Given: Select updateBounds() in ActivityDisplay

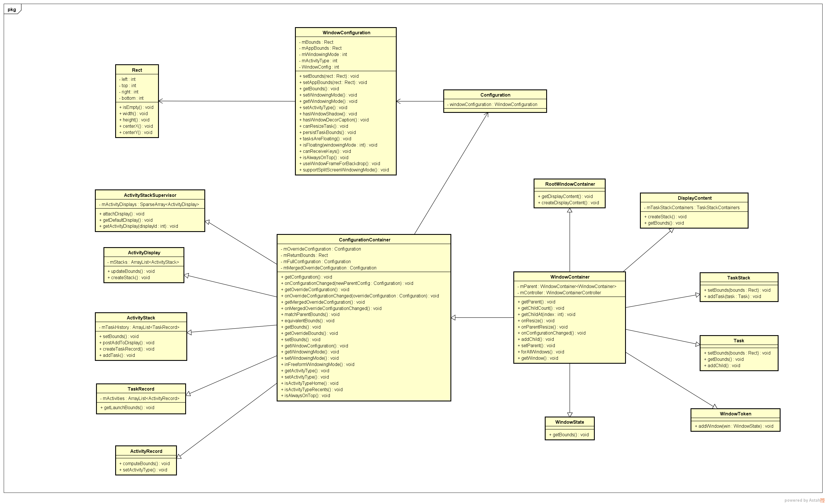Looking at the screenshot, I should coord(131,271).
